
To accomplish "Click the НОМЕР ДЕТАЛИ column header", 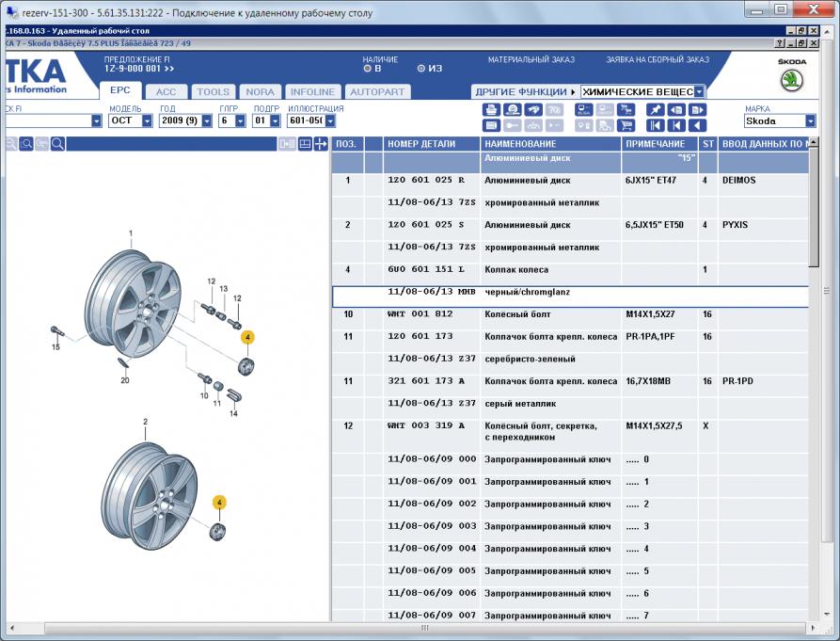I will (431, 144).
